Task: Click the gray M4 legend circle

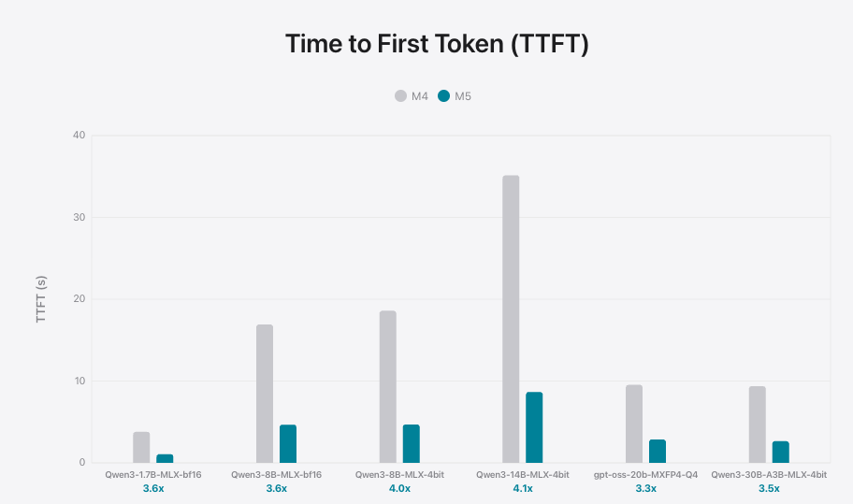Action: [401, 96]
